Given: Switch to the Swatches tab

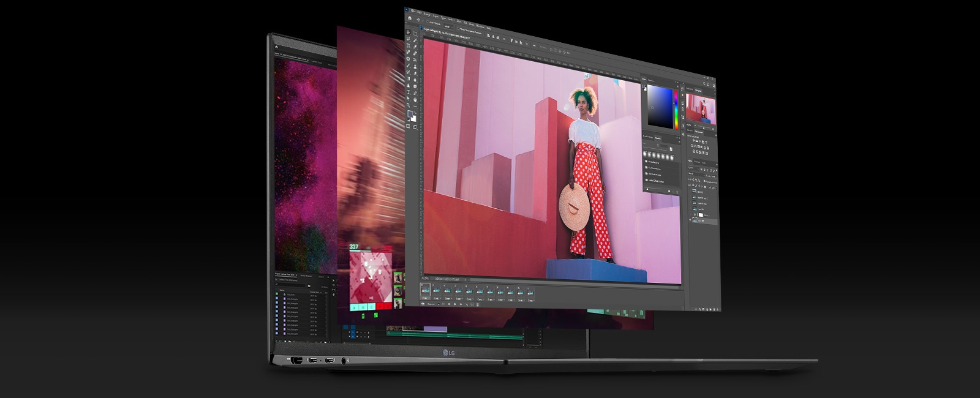Looking at the screenshot, I should 652,80.
